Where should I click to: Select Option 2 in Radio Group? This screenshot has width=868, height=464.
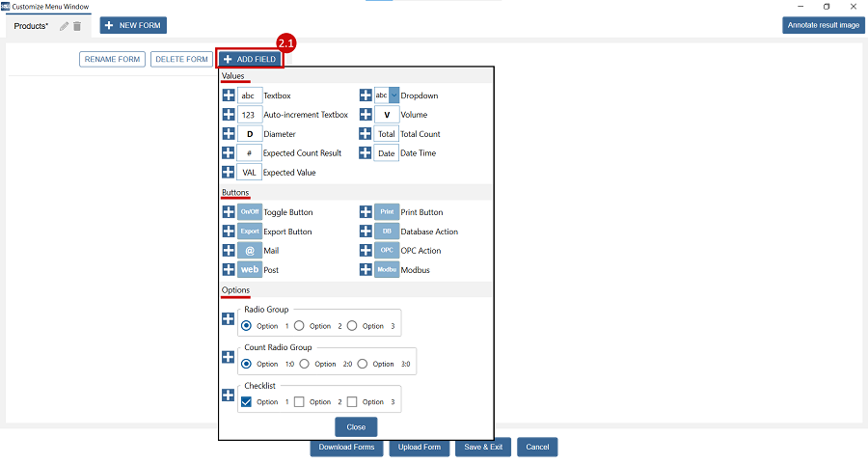pyautogui.click(x=299, y=326)
